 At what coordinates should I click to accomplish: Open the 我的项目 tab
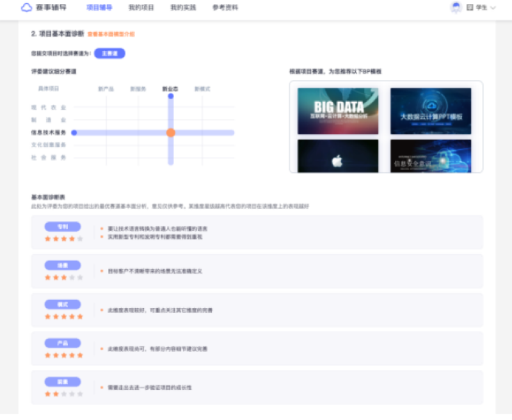(141, 8)
